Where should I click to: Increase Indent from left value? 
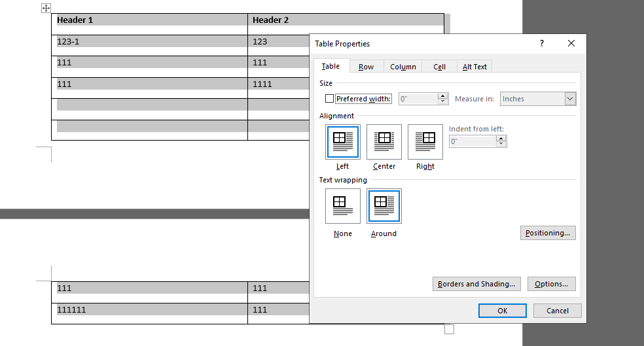pos(501,139)
